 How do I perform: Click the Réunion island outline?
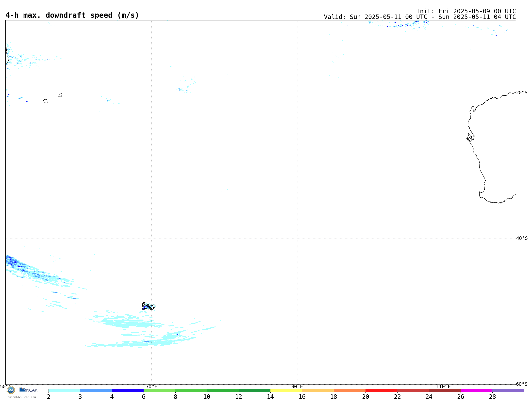[x=46, y=101]
